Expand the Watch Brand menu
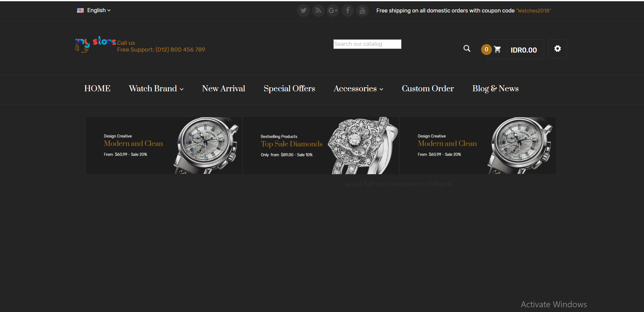 click(x=156, y=89)
